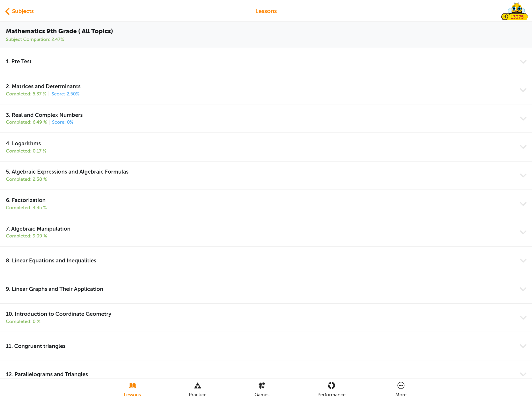Open '8. Linear Equations and Inequalities'
Viewport: 532px width, 399px height.
[x=266, y=261]
